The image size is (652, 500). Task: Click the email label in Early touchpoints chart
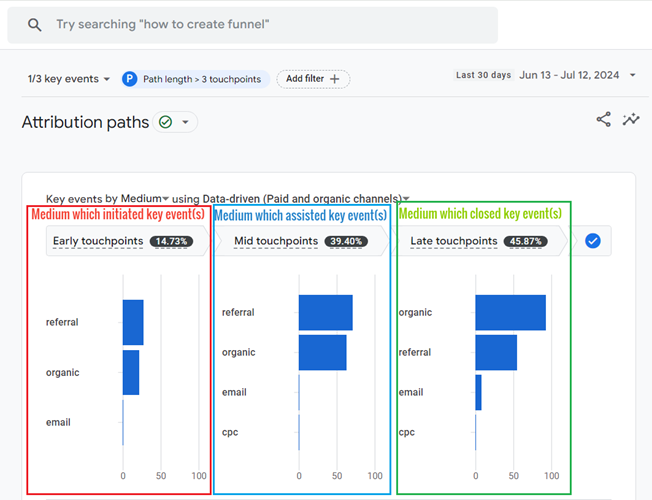[x=58, y=422]
